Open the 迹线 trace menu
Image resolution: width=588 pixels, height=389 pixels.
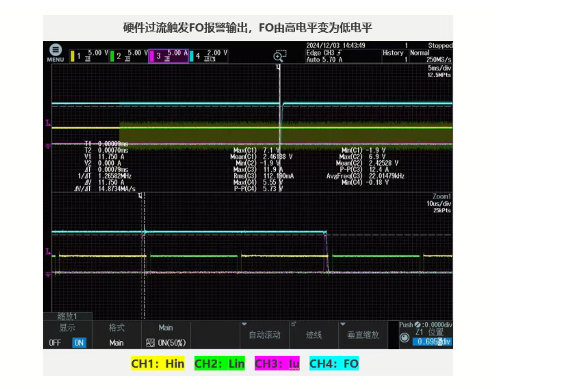314,335
